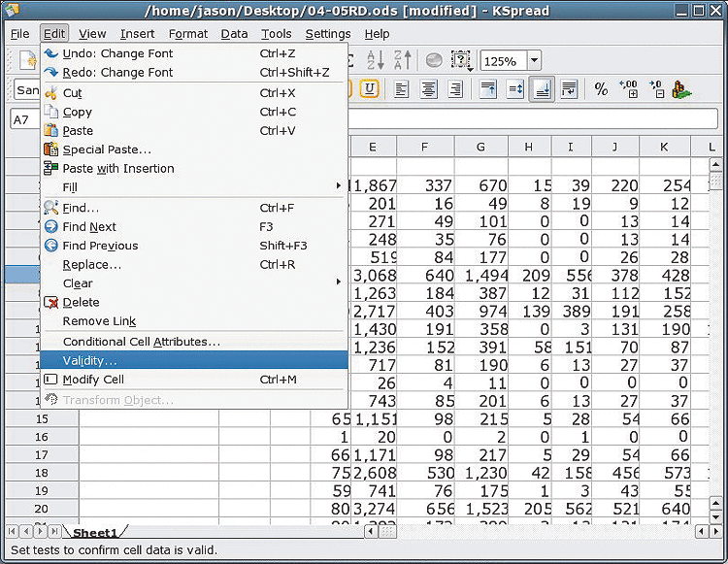This screenshot has width=728, height=564.
Task: Align cell text to the left
Action: pos(401,89)
